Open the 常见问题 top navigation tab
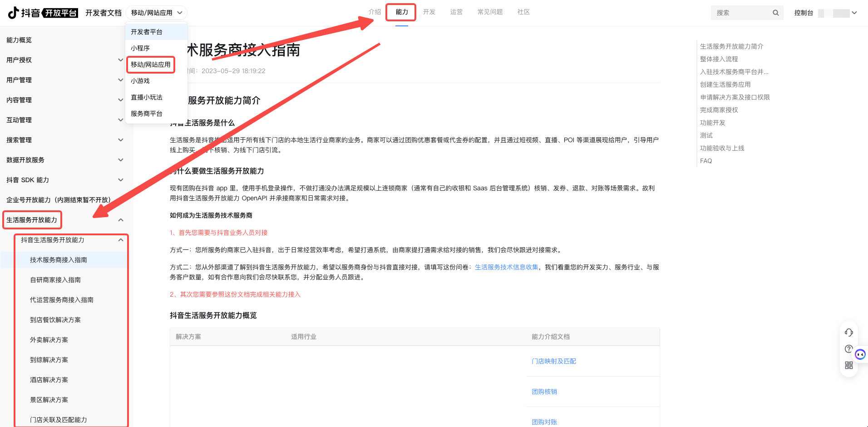This screenshot has width=868, height=427. (490, 12)
